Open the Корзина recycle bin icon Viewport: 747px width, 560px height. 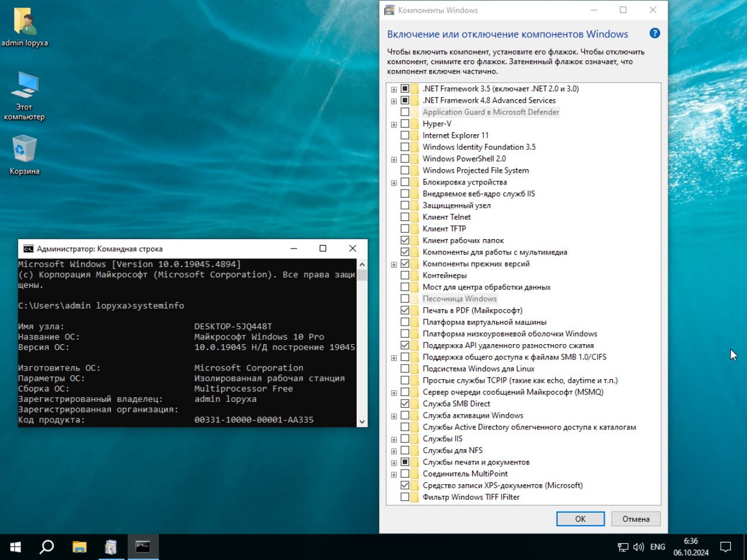point(25,149)
